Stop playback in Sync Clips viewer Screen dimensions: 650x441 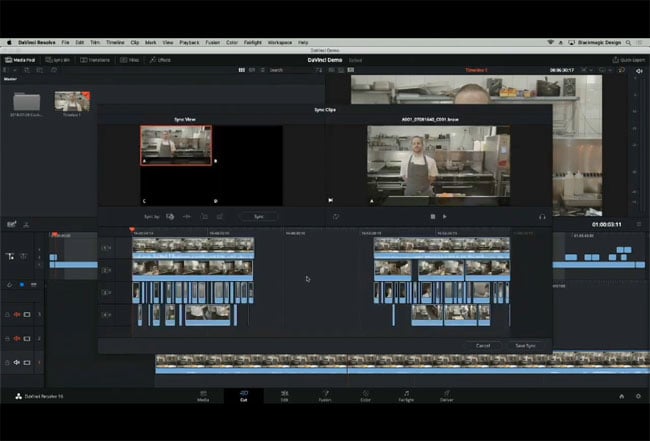pyautogui.click(x=433, y=216)
